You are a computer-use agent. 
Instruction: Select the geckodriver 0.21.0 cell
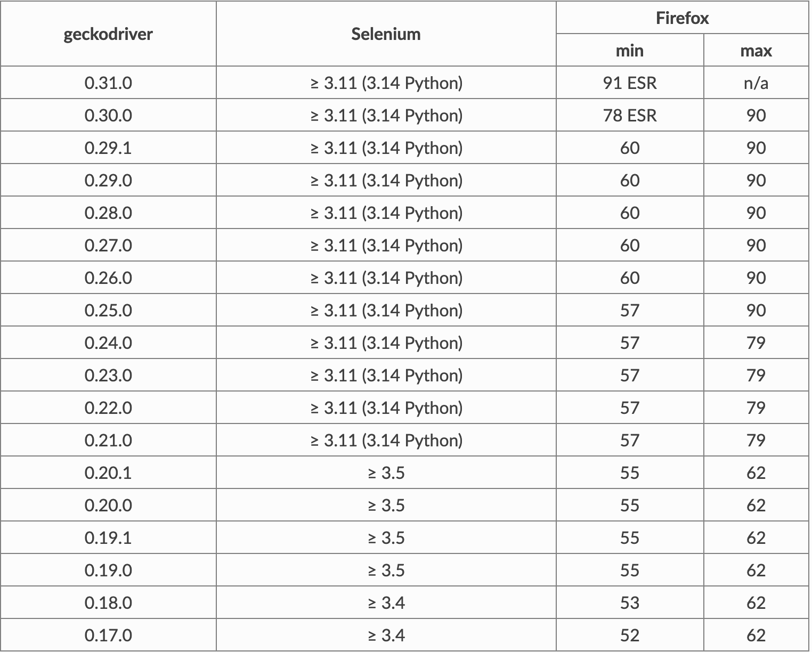tap(108, 441)
